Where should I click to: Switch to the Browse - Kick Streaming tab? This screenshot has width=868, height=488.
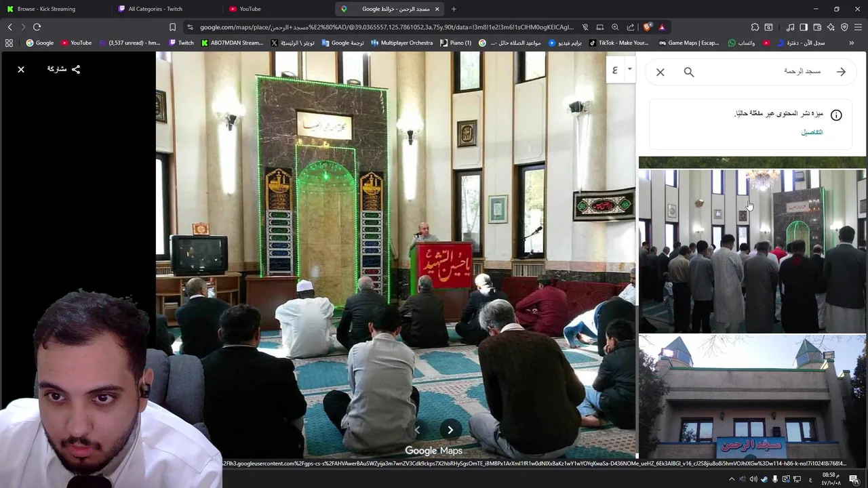56,9
